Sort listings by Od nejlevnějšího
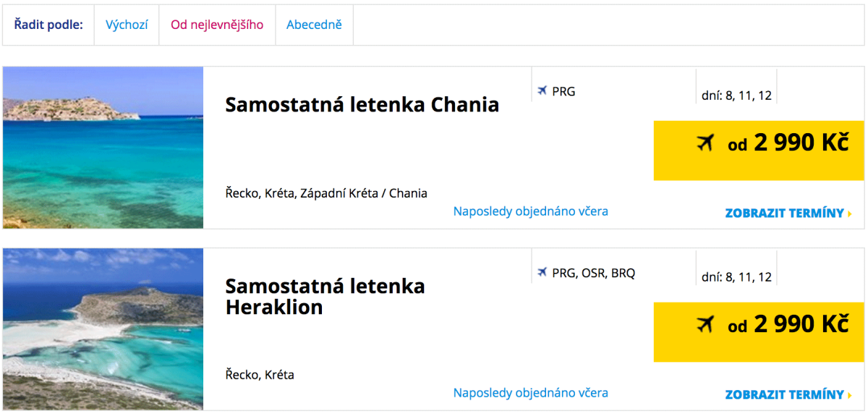Viewport: 868px width, 414px height. [217, 25]
